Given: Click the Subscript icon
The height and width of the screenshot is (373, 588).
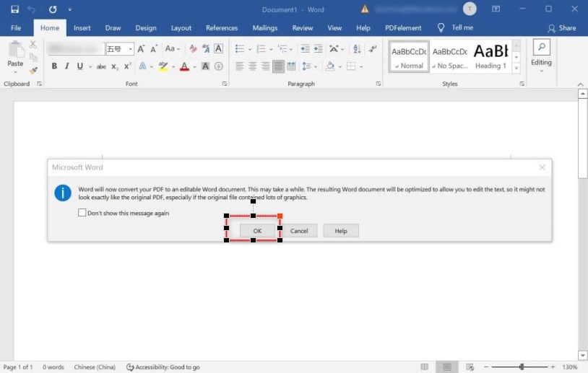Looking at the screenshot, I should (x=115, y=66).
